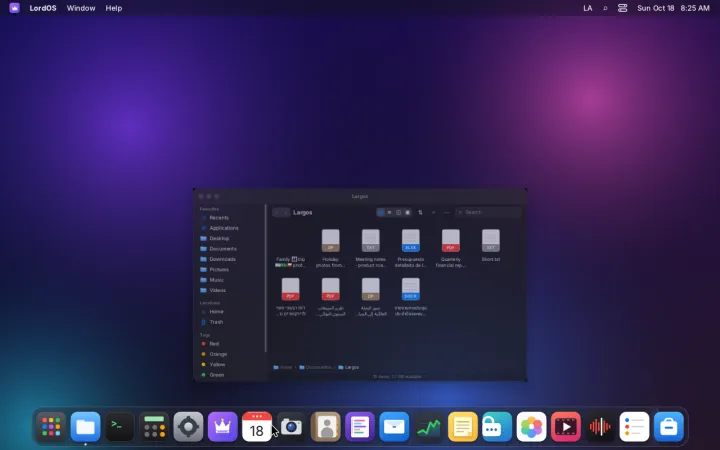Click Documents in the path breadcrumb
Viewport: 720px width, 450px height.
click(x=315, y=367)
